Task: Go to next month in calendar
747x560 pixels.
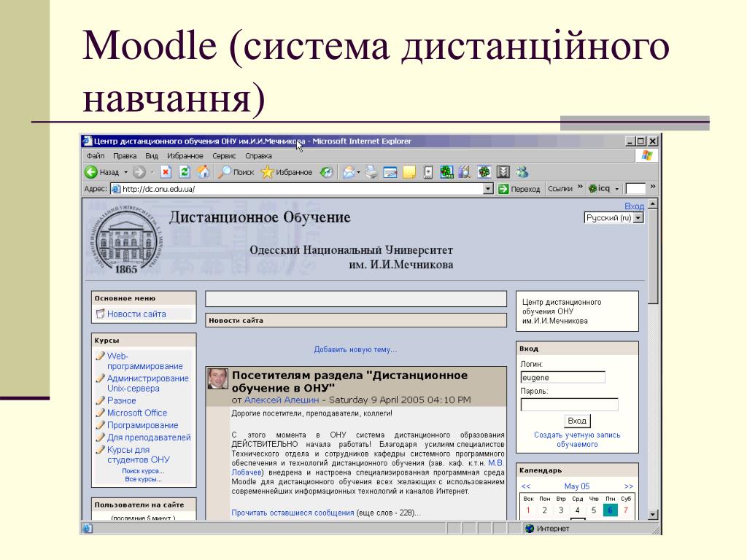Action: coord(628,486)
